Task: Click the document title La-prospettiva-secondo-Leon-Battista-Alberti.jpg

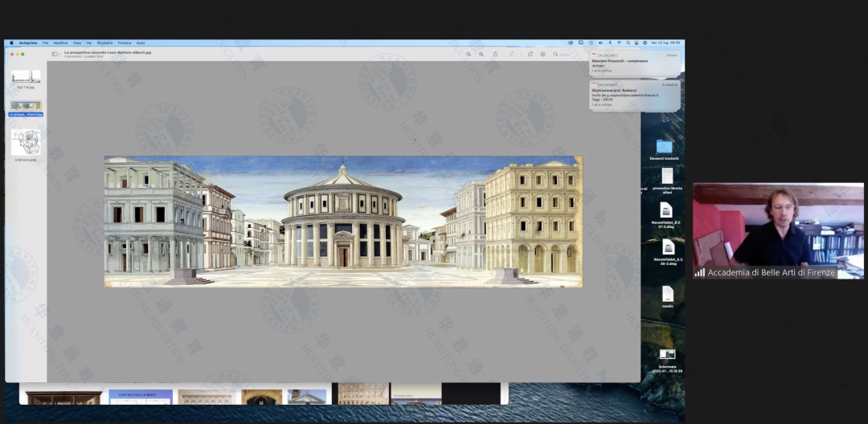Action: [108, 52]
